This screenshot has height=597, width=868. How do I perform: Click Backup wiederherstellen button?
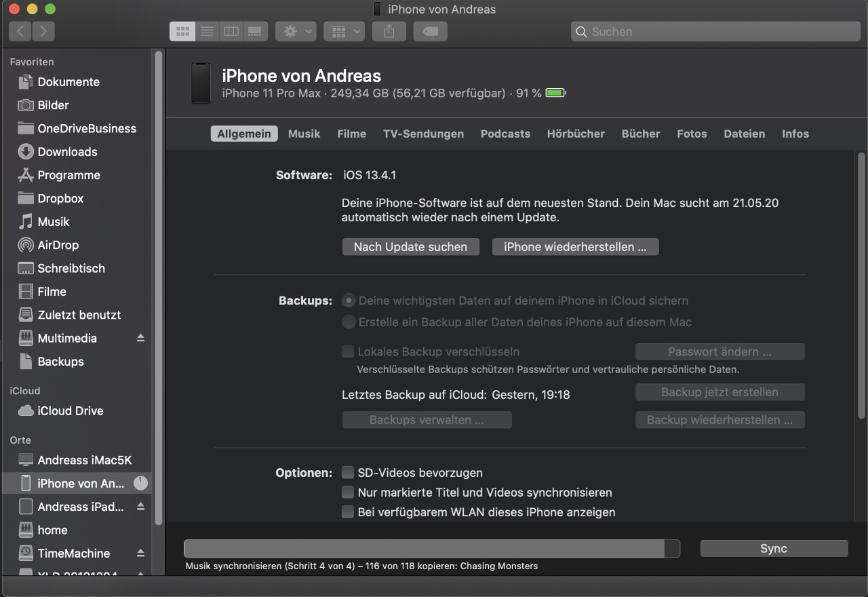[719, 420]
